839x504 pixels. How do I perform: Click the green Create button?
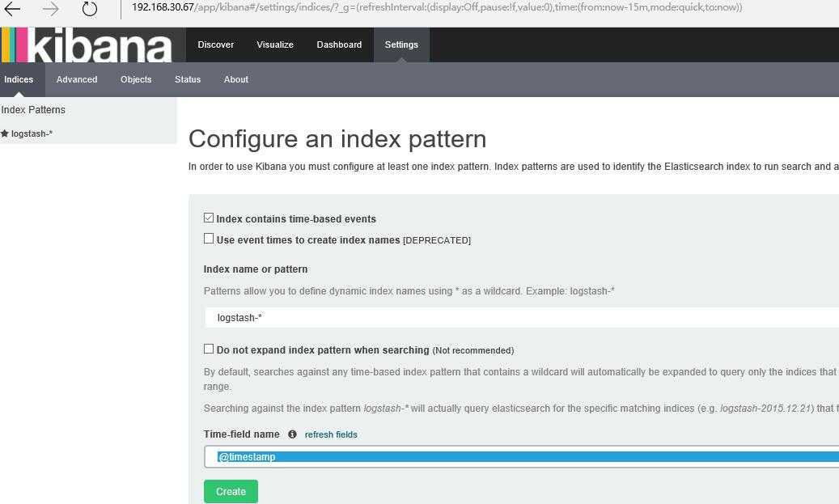pyautogui.click(x=231, y=491)
